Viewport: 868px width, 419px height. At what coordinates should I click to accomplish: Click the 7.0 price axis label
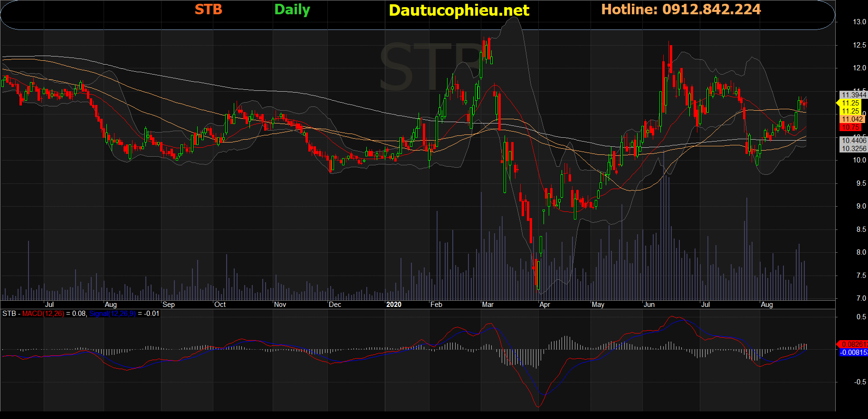(861, 298)
